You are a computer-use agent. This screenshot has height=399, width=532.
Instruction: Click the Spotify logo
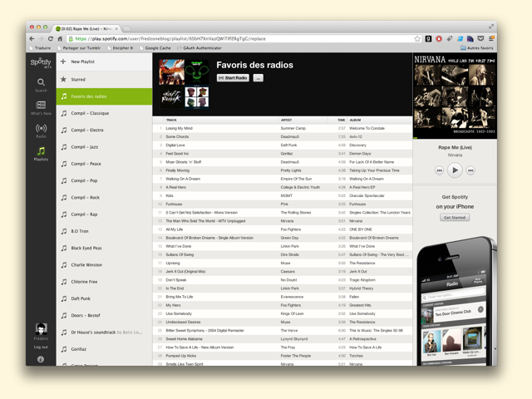[x=41, y=62]
